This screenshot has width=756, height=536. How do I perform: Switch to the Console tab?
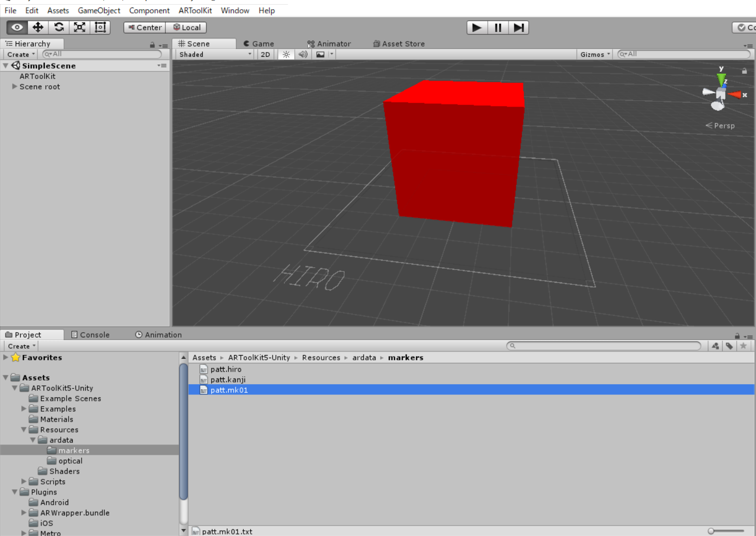(x=90, y=335)
